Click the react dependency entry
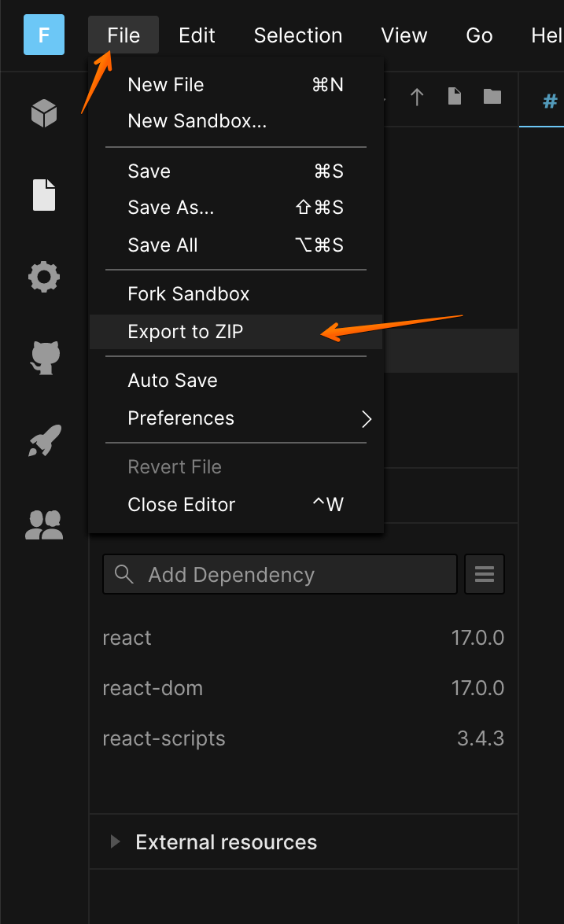Screen dimensions: 564x924 pyautogui.click(x=127, y=638)
